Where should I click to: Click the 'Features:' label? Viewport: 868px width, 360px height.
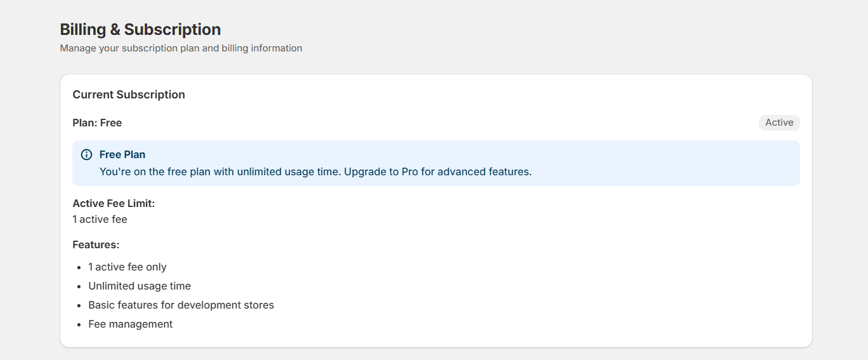(96, 244)
